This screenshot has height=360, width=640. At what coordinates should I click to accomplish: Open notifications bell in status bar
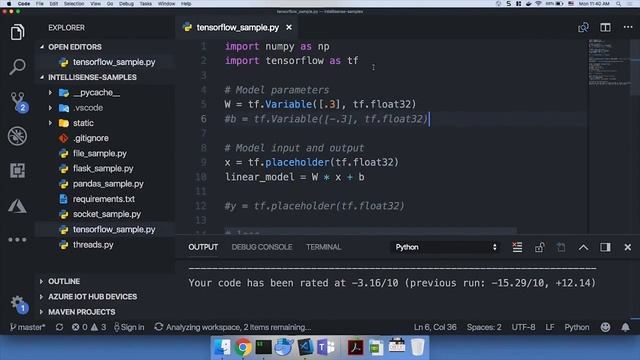tap(625, 327)
